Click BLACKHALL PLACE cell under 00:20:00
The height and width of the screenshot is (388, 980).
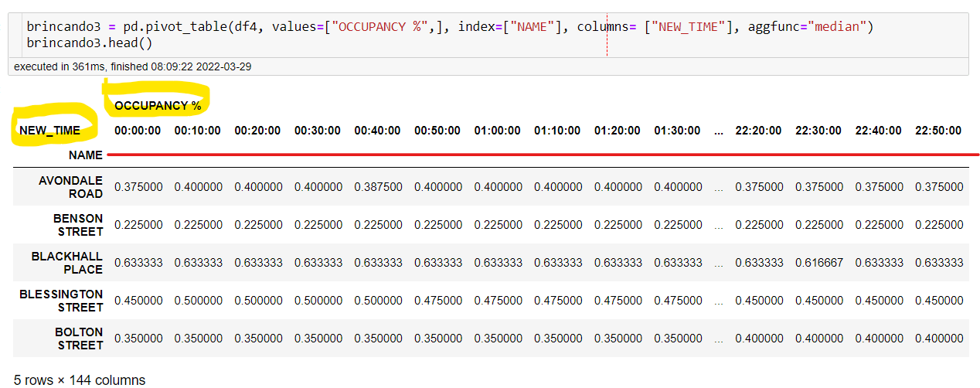pyautogui.click(x=258, y=263)
